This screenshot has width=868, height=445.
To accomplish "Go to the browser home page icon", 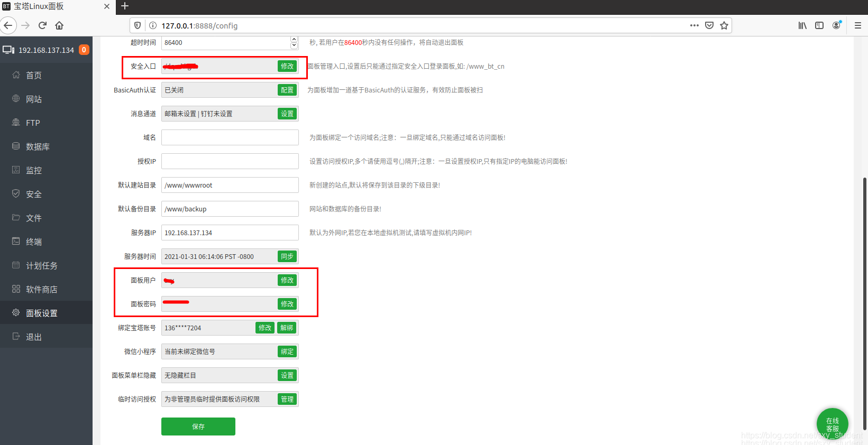I will (x=59, y=25).
